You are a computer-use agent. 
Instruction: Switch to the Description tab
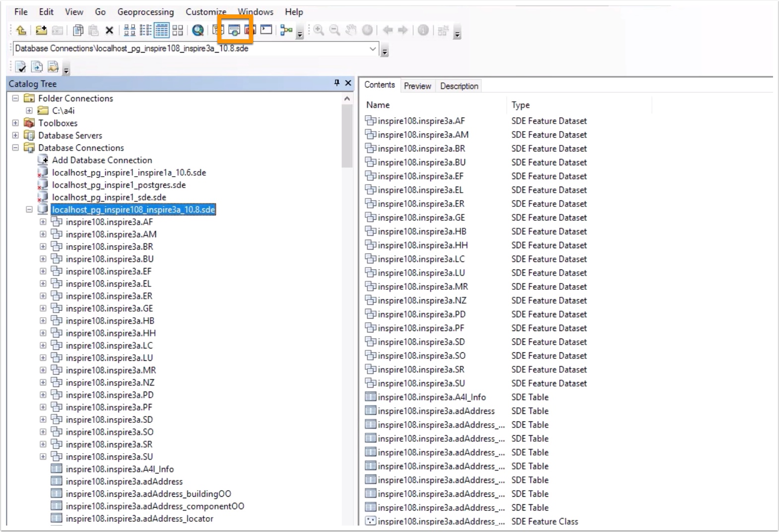pos(459,86)
